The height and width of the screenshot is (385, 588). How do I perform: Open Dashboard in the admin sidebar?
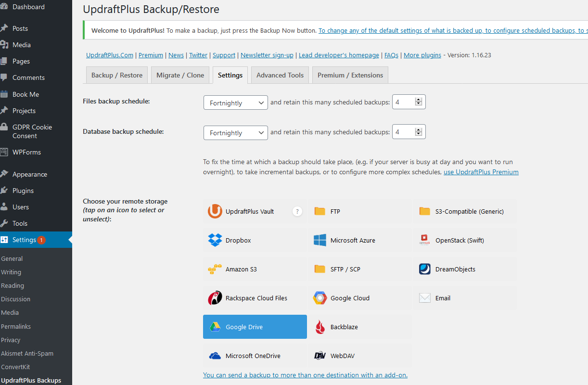click(x=36, y=7)
